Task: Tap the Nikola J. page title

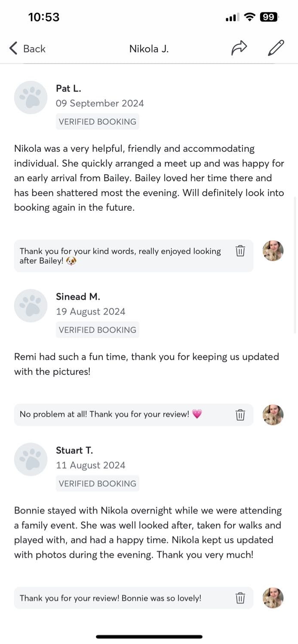Action: tap(149, 49)
